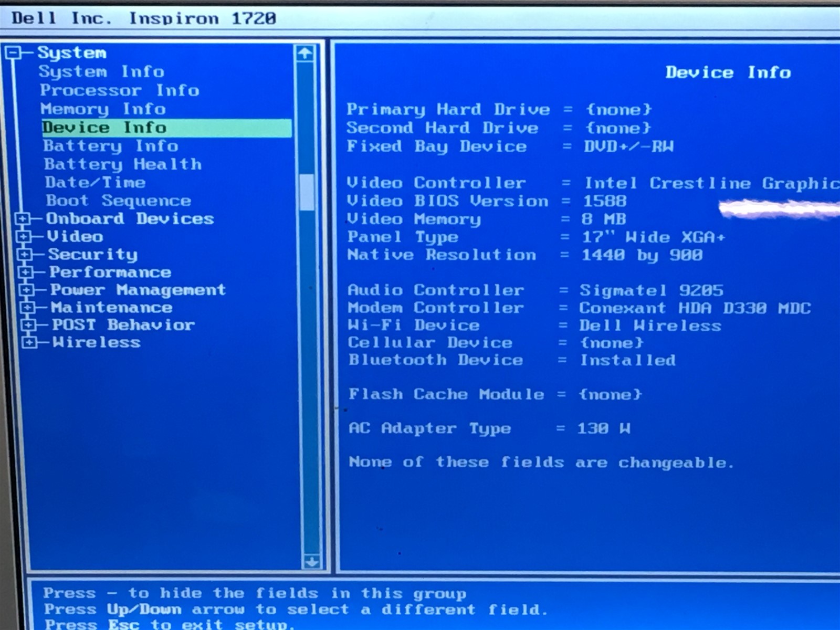Click the Modem Controller label
This screenshot has width=840, height=630.
436,308
